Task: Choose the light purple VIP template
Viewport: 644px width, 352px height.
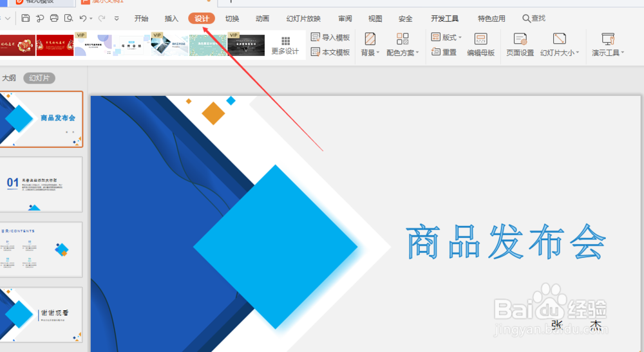Action: coord(93,44)
